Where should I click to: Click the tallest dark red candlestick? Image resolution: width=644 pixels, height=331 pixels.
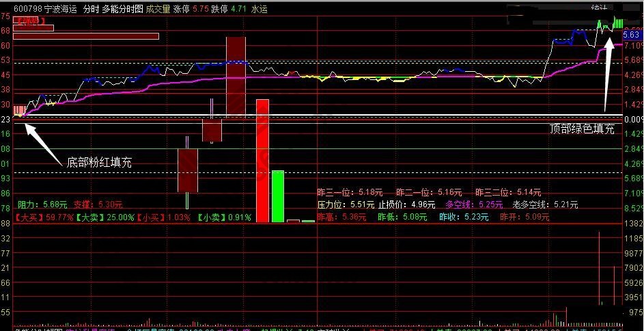coord(236,77)
